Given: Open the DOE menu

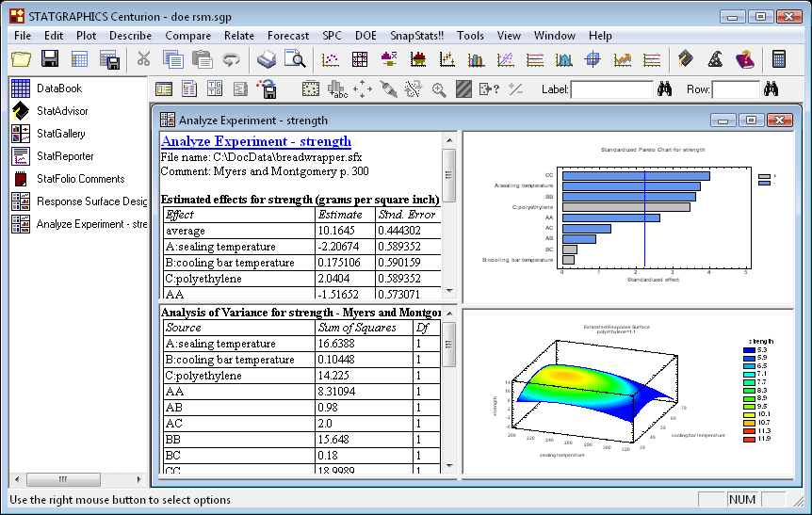Looking at the screenshot, I should [365, 36].
